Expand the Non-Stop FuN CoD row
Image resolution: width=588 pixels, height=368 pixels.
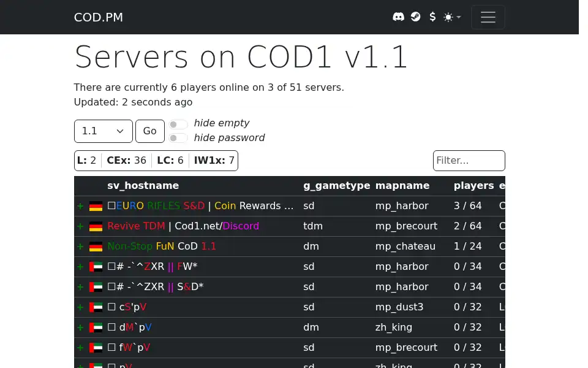80,247
